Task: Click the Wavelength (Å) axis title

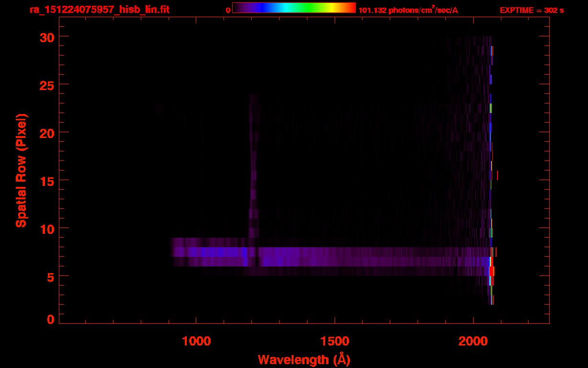Action: tap(303, 359)
